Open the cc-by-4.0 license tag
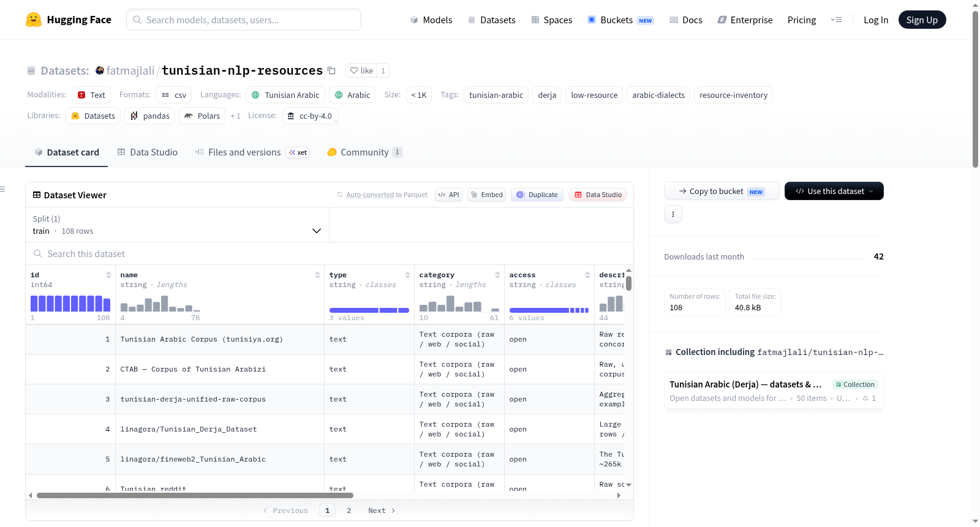This screenshot has height=527, width=980. pos(310,116)
